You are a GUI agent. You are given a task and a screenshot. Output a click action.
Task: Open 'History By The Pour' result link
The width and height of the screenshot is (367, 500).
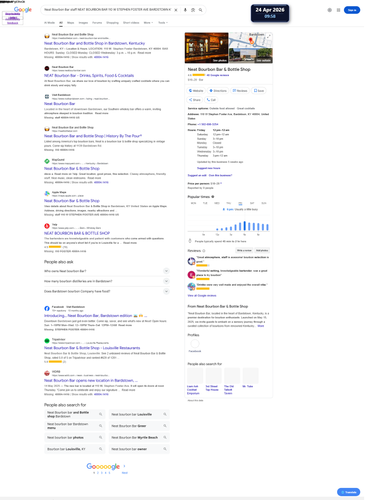[x=93, y=136]
